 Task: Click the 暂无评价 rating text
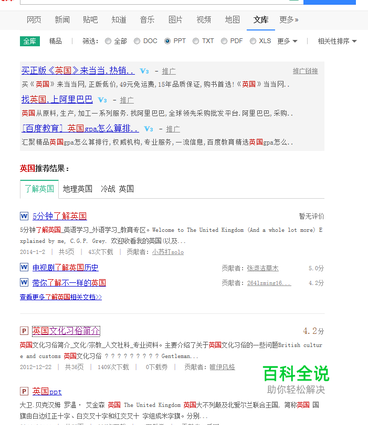pyautogui.click(x=311, y=216)
